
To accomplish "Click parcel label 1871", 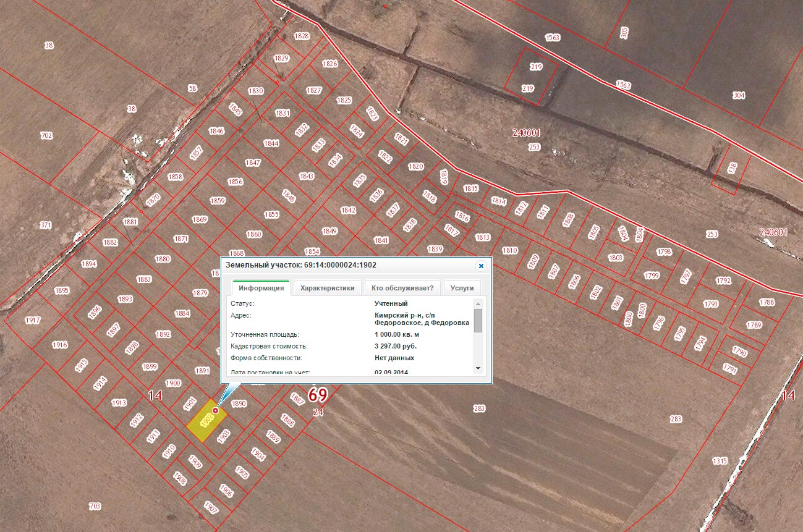I will (x=181, y=239).
